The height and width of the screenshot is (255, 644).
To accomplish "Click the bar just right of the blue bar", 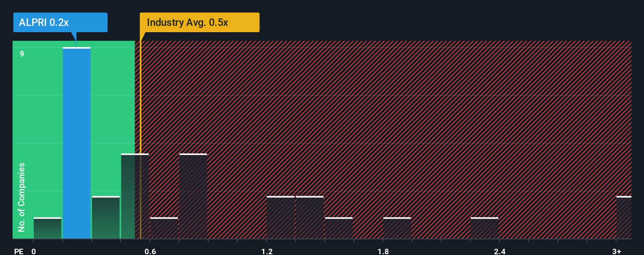I will (106, 217).
